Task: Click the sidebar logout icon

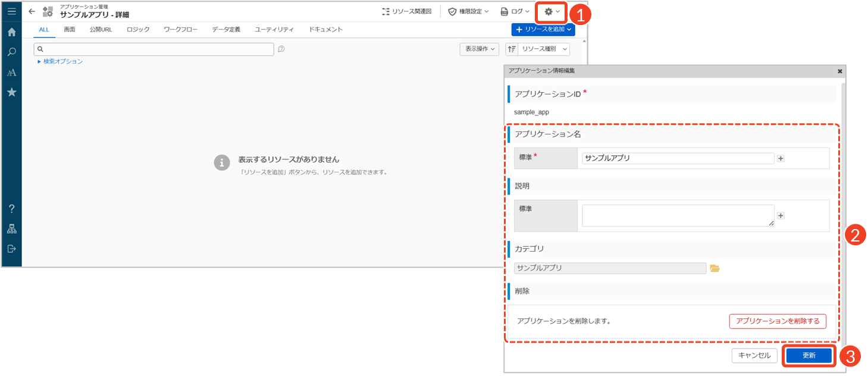Action: pos(11,249)
